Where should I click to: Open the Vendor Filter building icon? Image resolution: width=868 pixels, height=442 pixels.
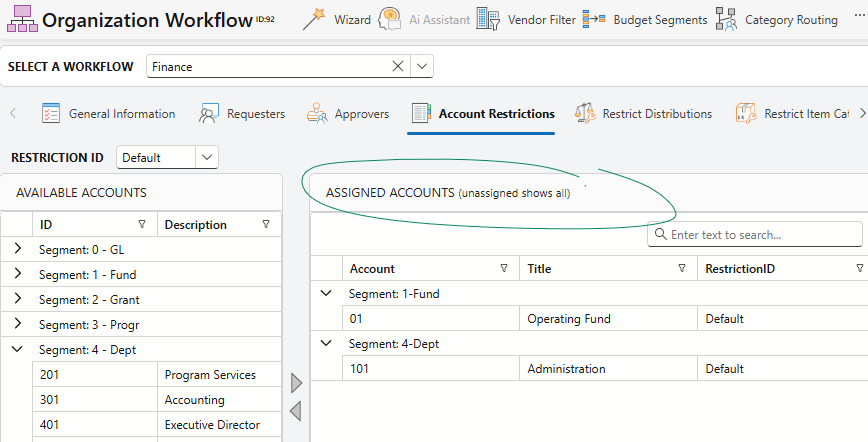coord(488,19)
